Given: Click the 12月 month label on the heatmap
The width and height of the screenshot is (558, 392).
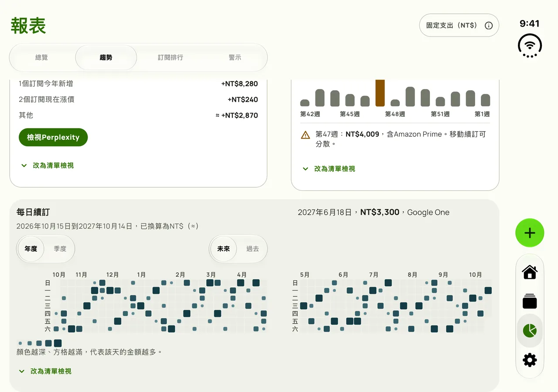Looking at the screenshot, I should (x=112, y=275).
